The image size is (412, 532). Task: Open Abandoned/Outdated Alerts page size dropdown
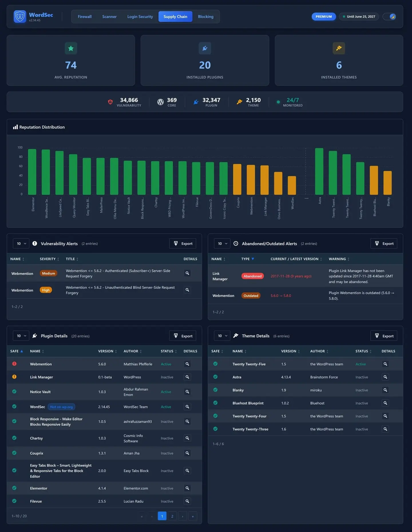pos(222,244)
